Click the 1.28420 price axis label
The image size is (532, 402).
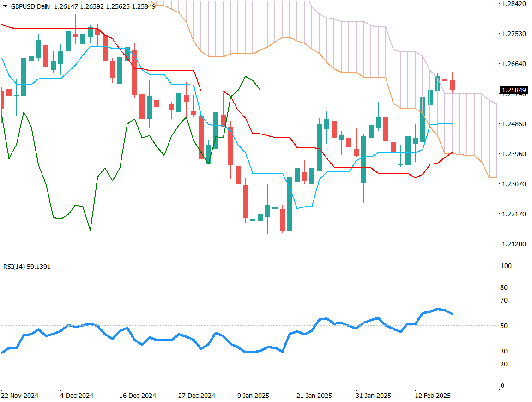pos(514,4)
